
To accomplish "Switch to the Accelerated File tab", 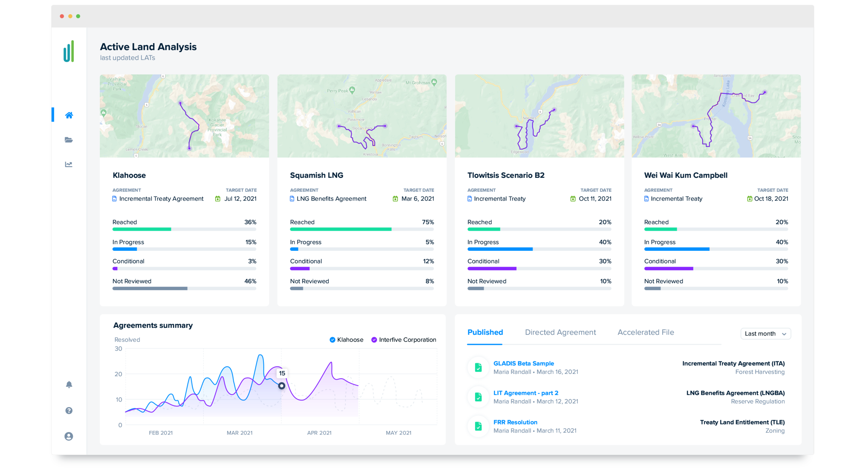I will click(646, 332).
